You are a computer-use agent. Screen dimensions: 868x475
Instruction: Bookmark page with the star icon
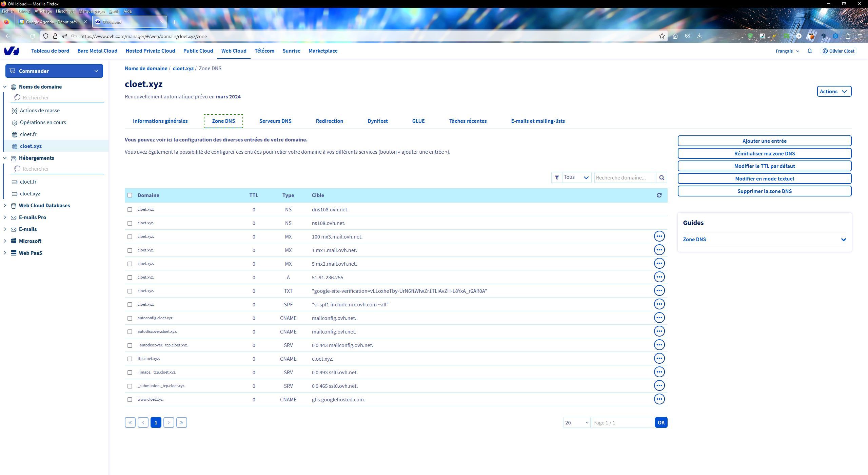[662, 36]
